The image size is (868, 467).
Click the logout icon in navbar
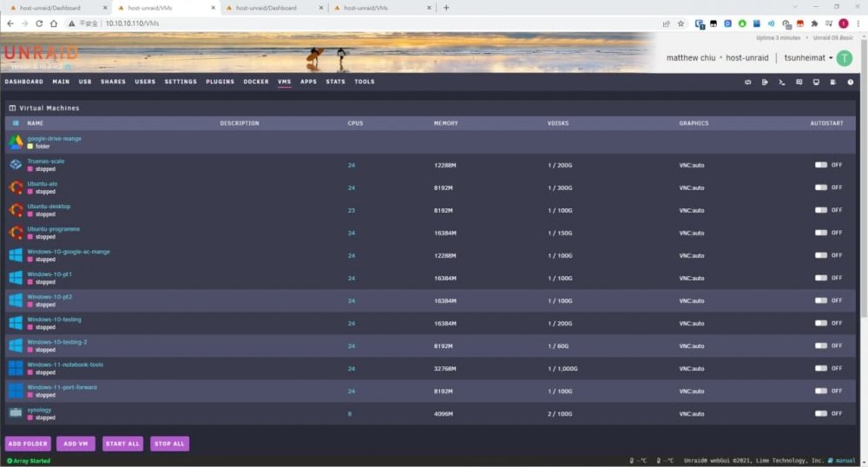pyautogui.click(x=765, y=82)
